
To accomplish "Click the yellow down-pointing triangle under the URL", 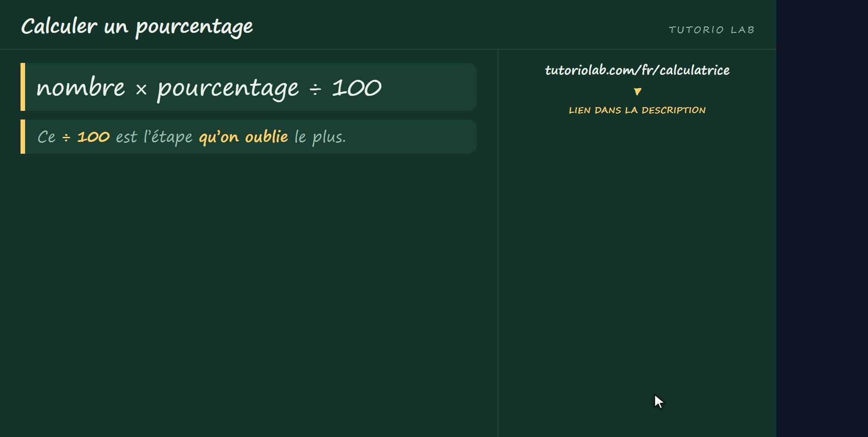I will coord(638,92).
